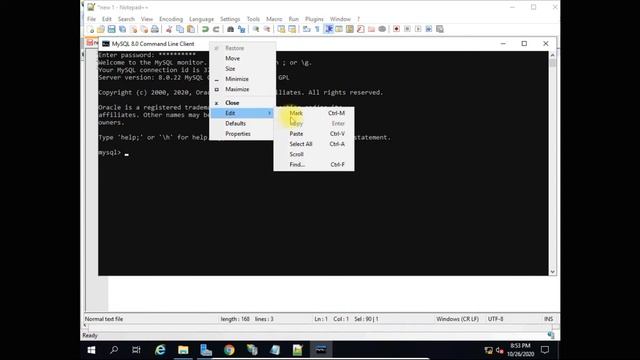
Task: Open the Macro menu
Action: [x=274, y=19]
